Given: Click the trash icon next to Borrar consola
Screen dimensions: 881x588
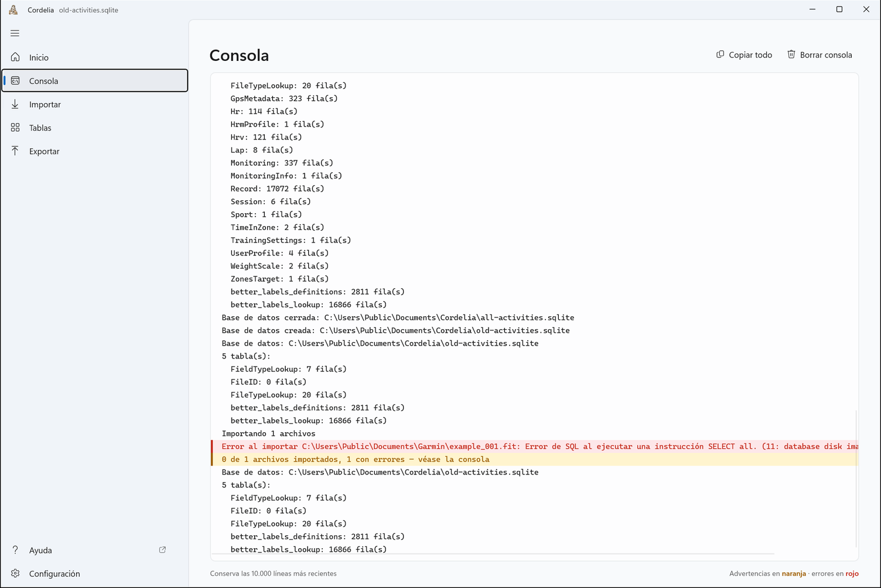Looking at the screenshot, I should click(x=791, y=54).
